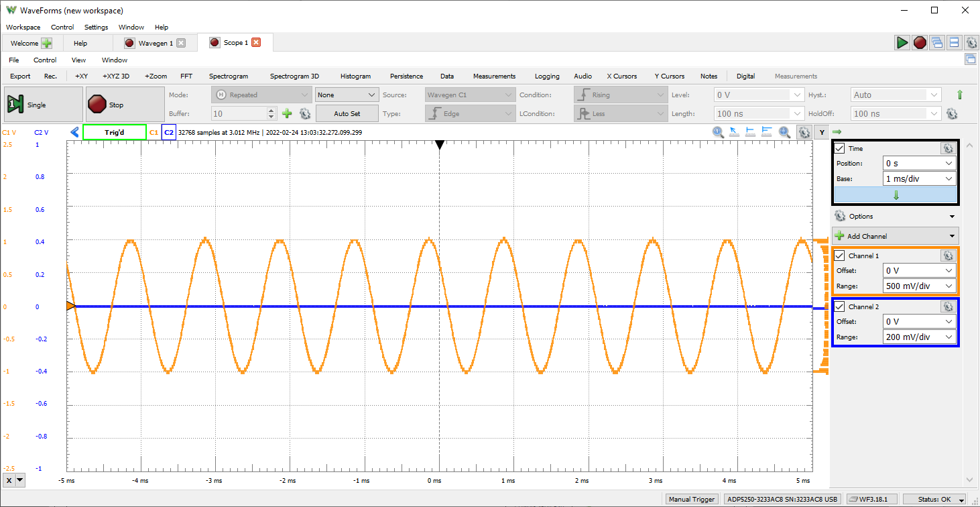Stop the scope acquisition with Stop button

click(125, 105)
